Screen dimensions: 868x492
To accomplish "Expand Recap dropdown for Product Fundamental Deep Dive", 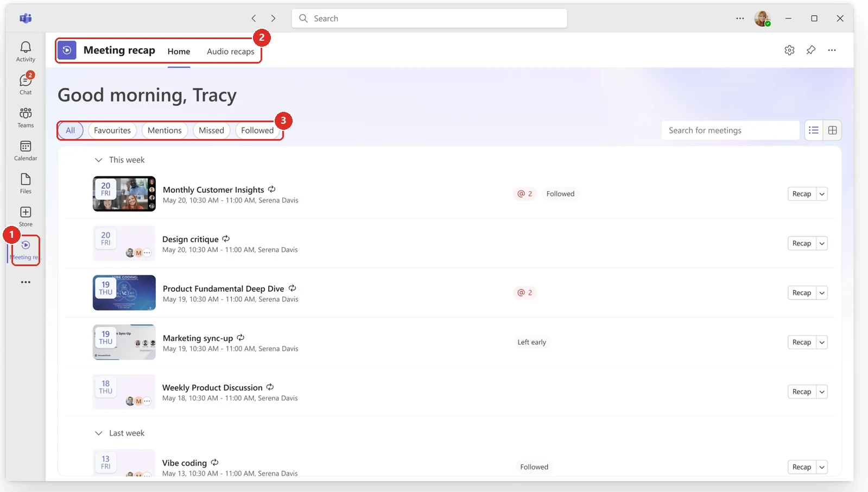I will (822, 293).
